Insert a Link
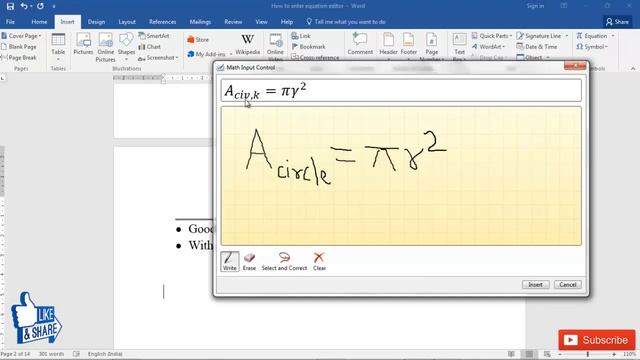This screenshot has height=360, width=640. [301, 36]
